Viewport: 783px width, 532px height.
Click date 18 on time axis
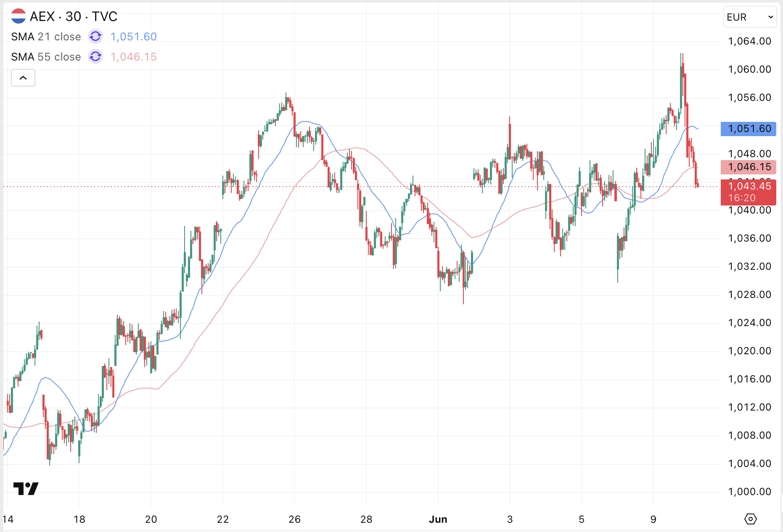tap(79, 519)
